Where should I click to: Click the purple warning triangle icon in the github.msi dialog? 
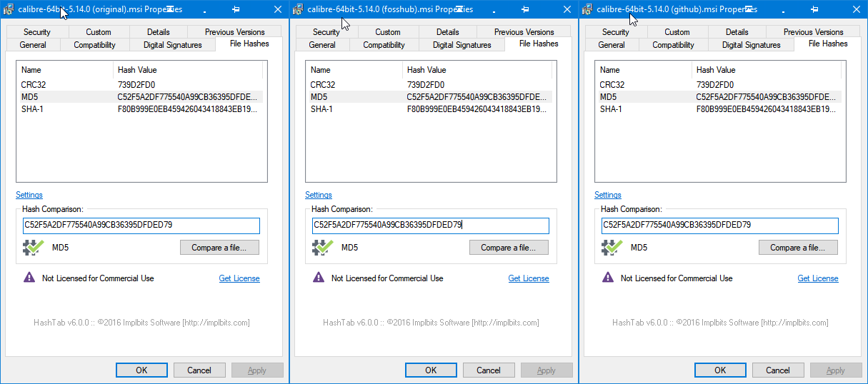[x=607, y=278]
